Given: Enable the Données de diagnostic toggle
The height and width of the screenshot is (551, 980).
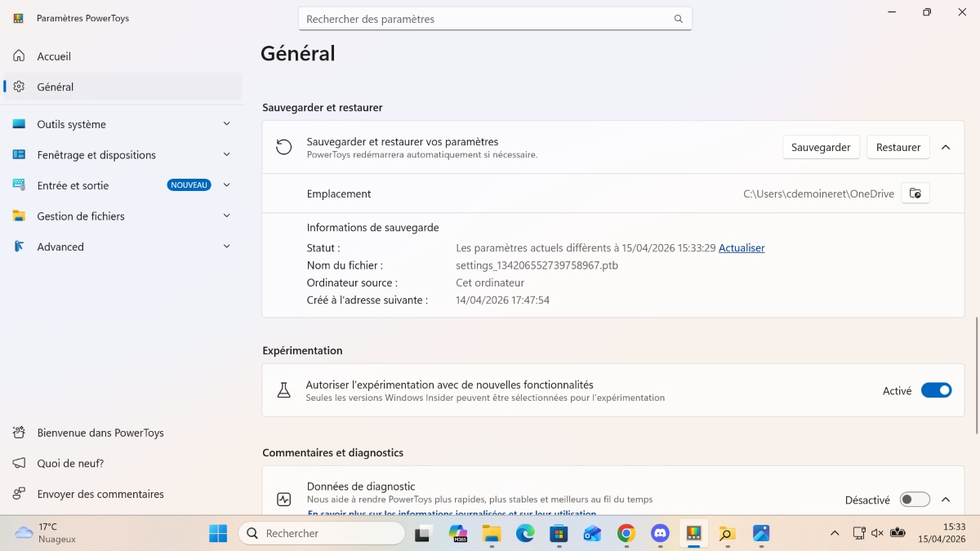Looking at the screenshot, I should tap(914, 499).
